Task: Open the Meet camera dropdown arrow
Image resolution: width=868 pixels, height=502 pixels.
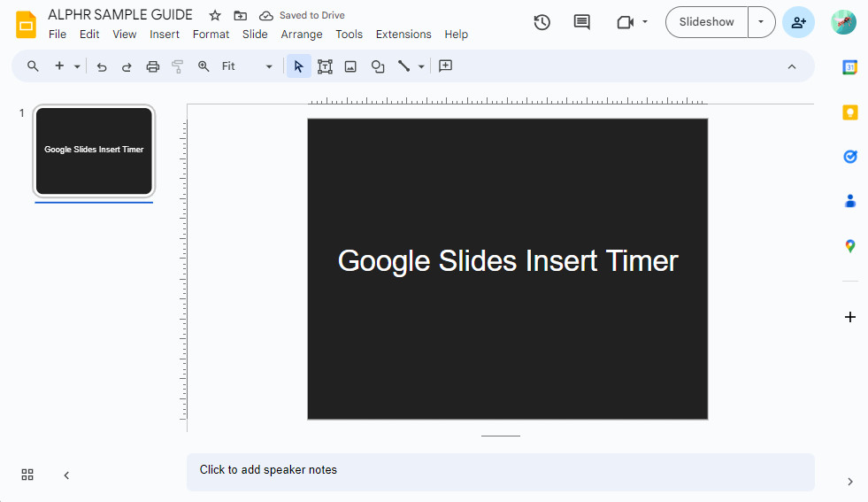Action: [x=645, y=22]
